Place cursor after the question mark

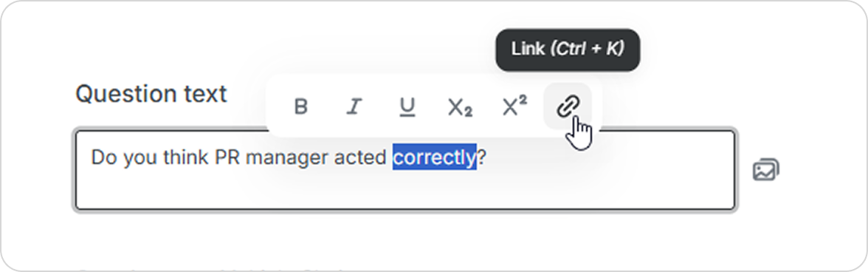tap(487, 158)
